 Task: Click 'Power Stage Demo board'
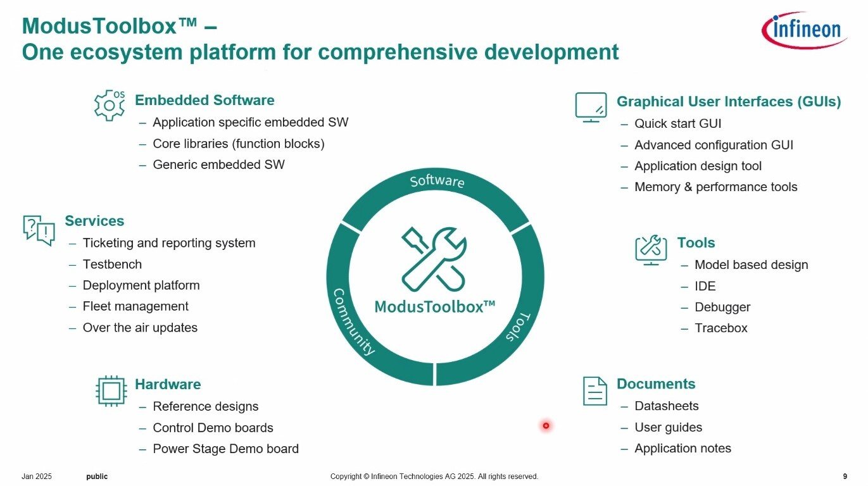225,449
